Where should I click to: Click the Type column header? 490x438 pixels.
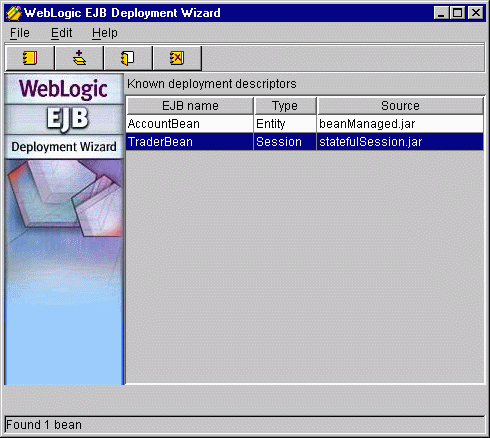click(x=285, y=106)
